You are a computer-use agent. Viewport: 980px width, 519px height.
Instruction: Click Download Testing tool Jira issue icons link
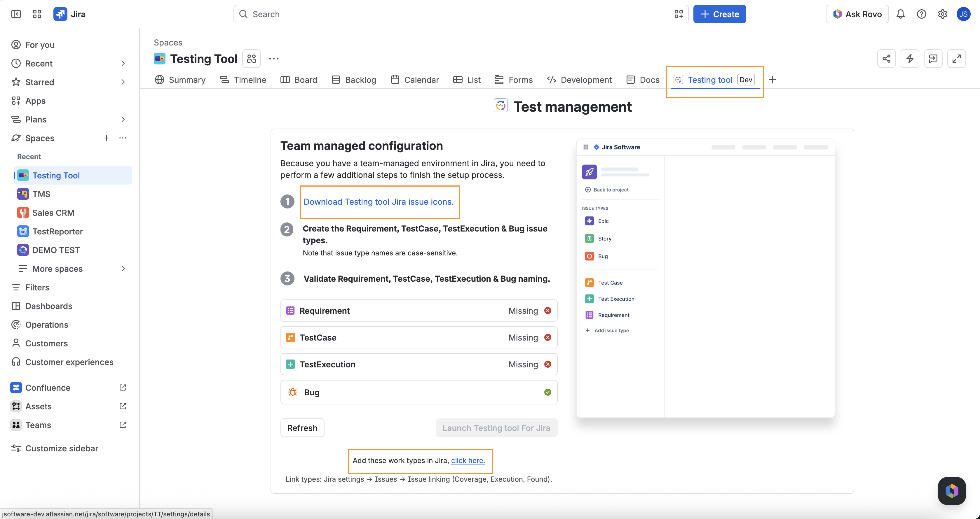tap(379, 202)
